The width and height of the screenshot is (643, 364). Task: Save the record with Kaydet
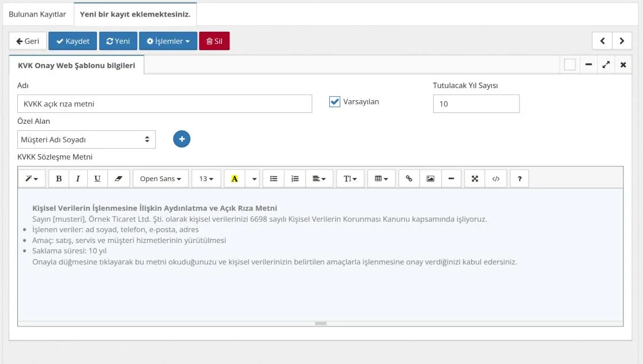coord(73,41)
